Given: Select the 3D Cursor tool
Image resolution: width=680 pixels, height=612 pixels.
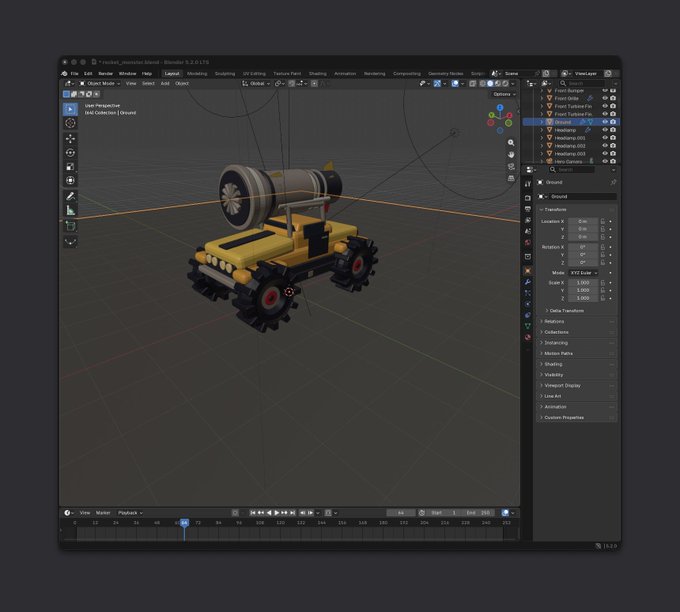Looking at the screenshot, I should tap(70, 123).
